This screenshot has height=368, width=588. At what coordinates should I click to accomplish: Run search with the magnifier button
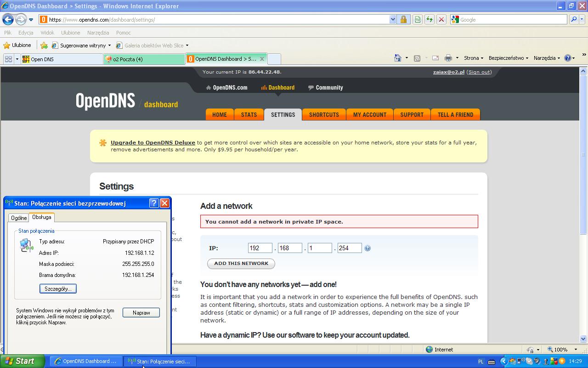[x=573, y=19]
